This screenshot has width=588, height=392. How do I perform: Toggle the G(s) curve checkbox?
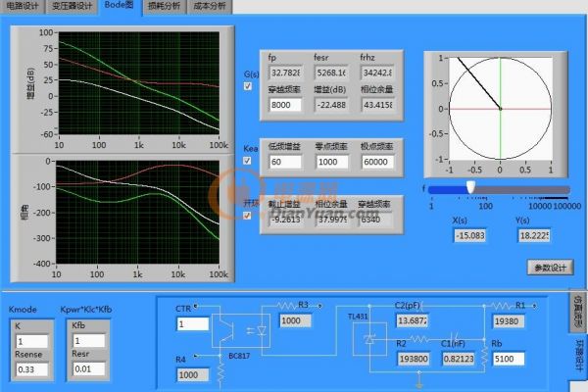click(x=247, y=86)
